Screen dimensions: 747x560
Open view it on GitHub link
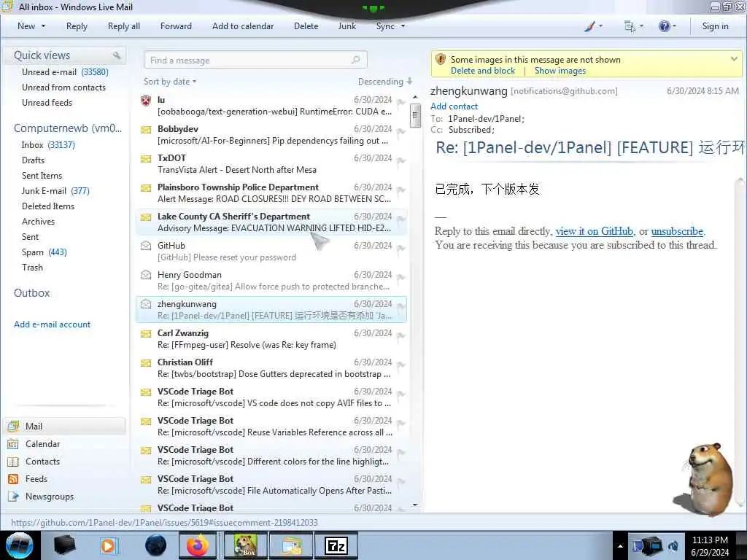595,231
